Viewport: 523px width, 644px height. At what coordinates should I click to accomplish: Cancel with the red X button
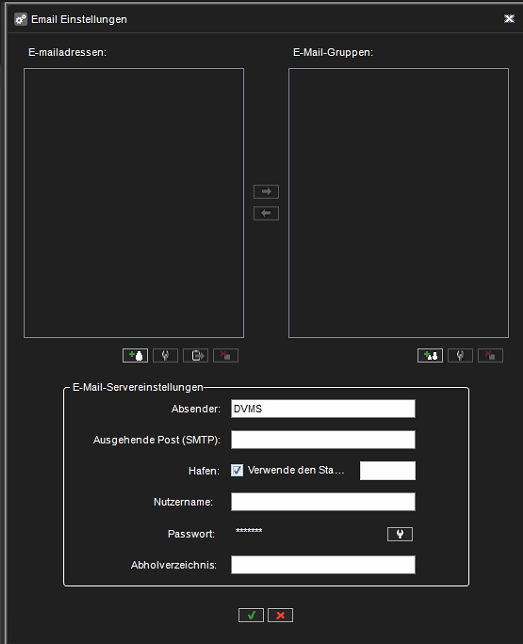pyautogui.click(x=280, y=615)
